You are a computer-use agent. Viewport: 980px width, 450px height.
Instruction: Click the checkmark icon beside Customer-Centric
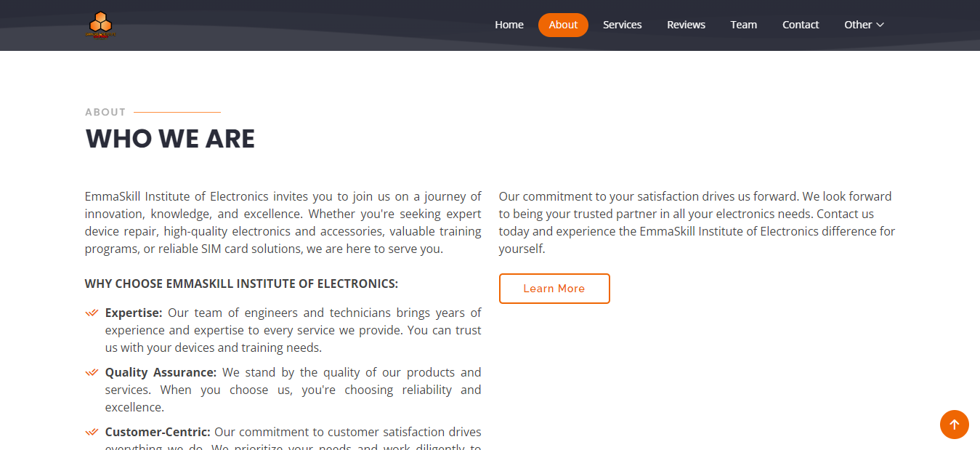pyautogui.click(x=92, y=432)
